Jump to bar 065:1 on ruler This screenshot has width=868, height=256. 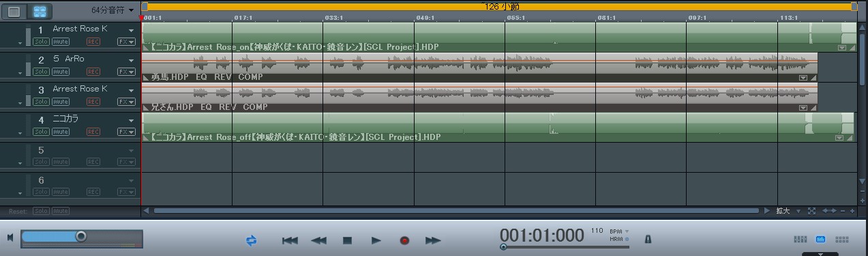point(516,18)
